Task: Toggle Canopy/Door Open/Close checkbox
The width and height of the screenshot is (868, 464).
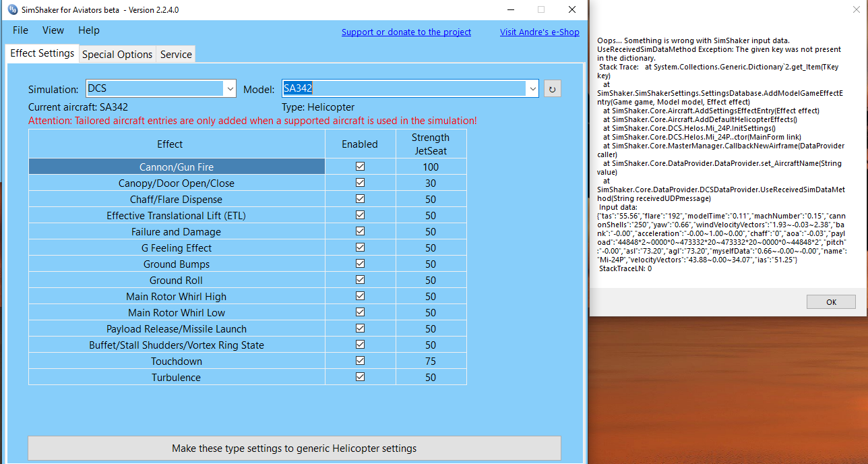Action: click(x=360, y=183)
